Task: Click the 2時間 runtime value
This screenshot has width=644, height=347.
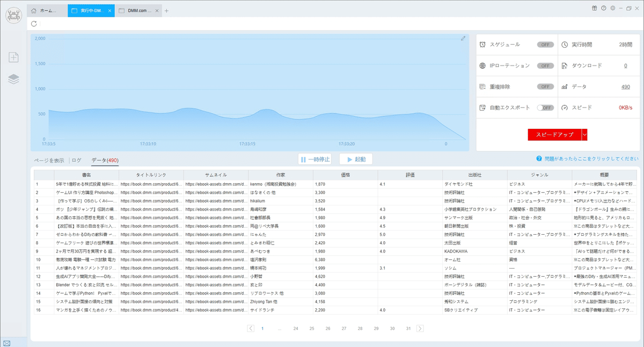Action: coord(625,45)
